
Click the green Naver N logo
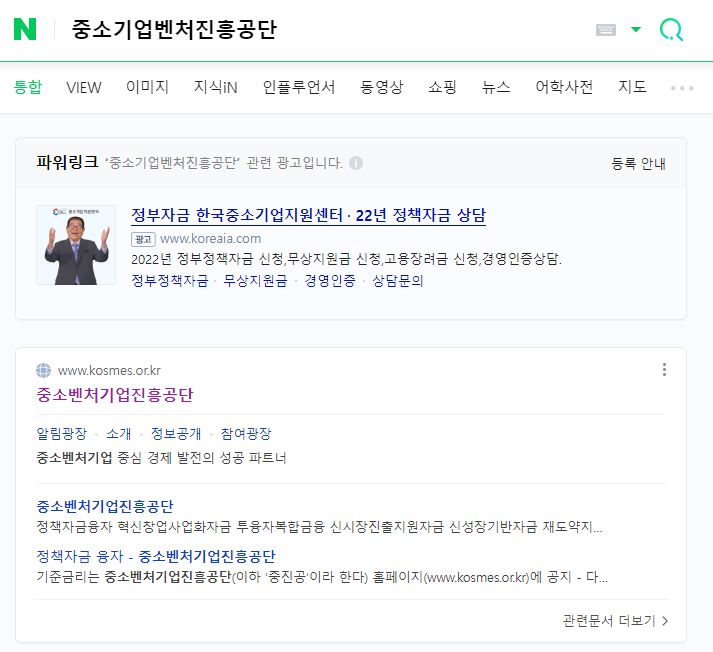(25, 29)
